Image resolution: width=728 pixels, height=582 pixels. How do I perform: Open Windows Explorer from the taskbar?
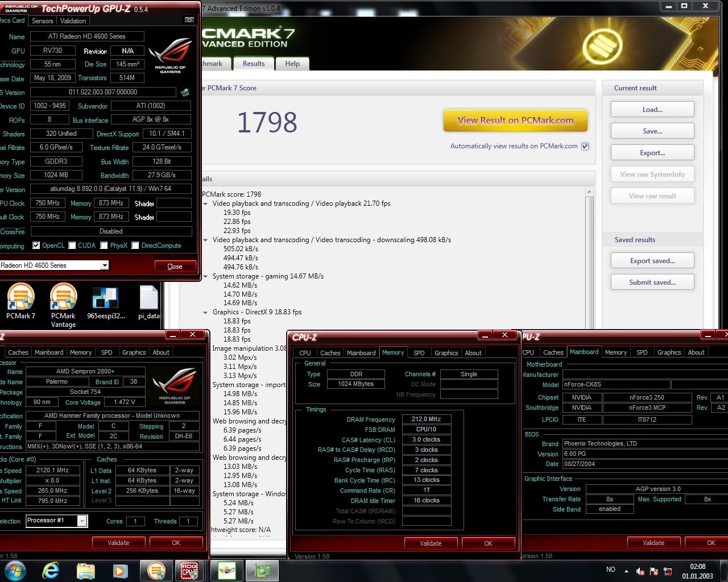[85, 570]
